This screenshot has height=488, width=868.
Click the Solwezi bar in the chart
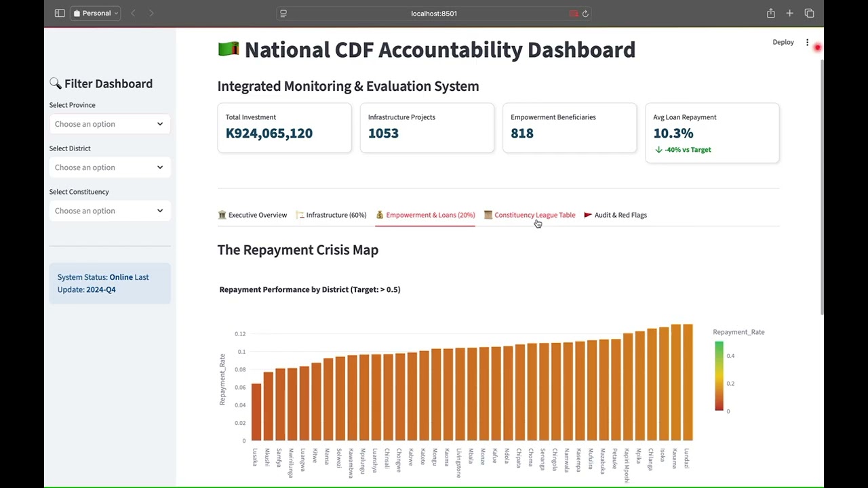(340, 399)
